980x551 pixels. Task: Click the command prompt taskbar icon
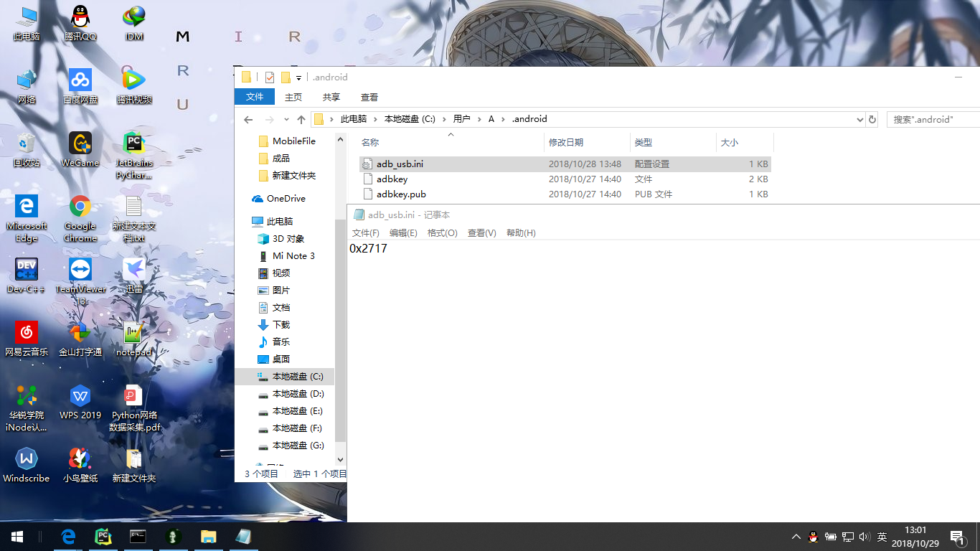(x=138, y=537)
